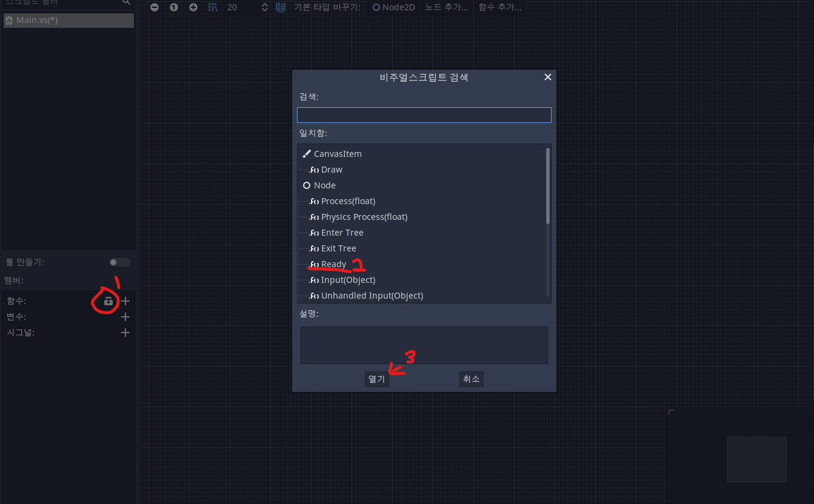The width and height of the screenshot is (814, 504).
Task: Click the function icon beside Enter Tree
Action: [314, 233]
